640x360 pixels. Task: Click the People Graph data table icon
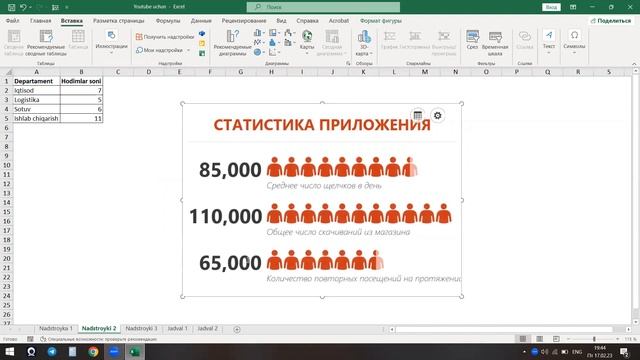pos(418,116)
